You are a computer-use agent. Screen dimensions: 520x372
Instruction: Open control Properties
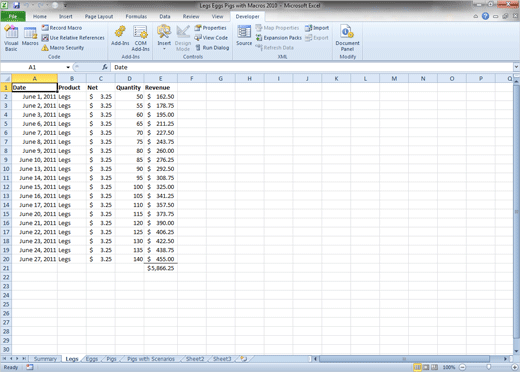pos(211,28)
